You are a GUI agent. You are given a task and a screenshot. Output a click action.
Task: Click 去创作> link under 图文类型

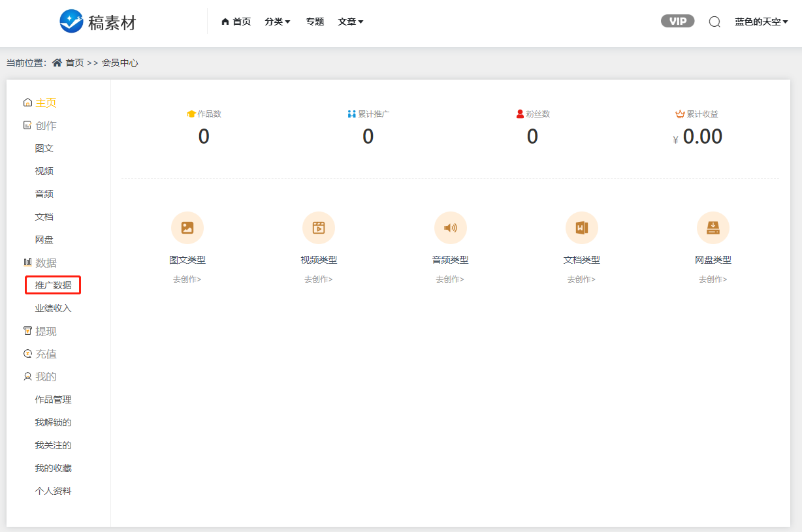[187, 279]
